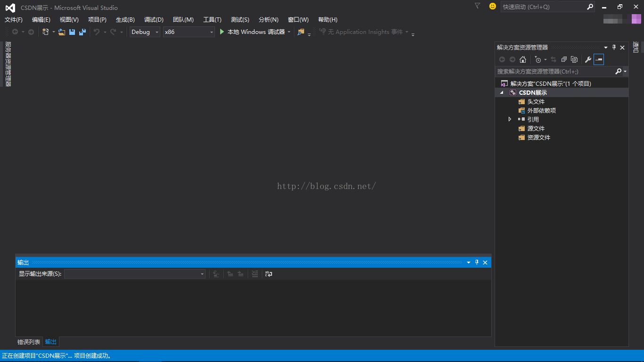Select the 资源文件 folder
644x362 pixels.
click(x=538, y=138)
